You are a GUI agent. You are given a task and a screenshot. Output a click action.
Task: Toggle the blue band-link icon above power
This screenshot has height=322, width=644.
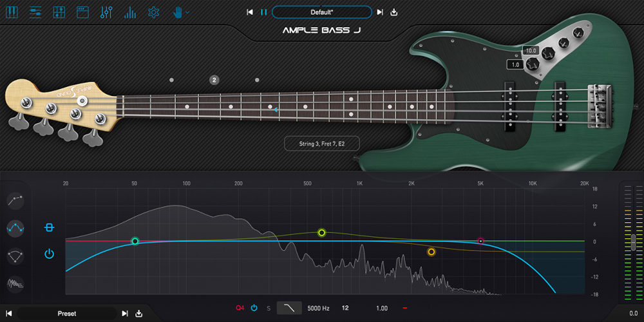pyautogui.click(x=50, y=227)
